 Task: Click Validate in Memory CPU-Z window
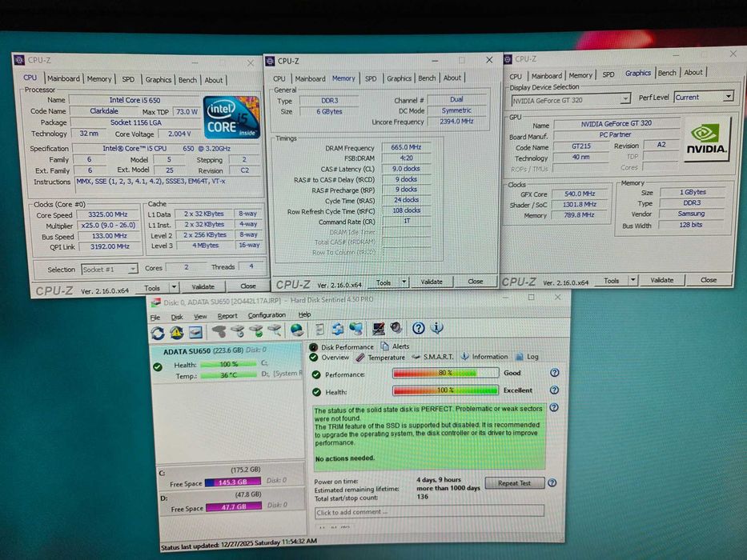[x=432, y=282]
